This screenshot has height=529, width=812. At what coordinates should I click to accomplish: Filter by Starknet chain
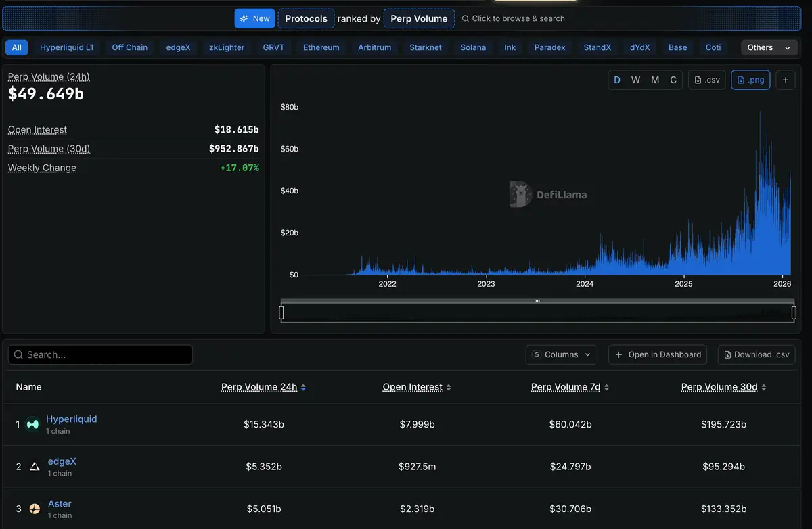coord(426,47)
